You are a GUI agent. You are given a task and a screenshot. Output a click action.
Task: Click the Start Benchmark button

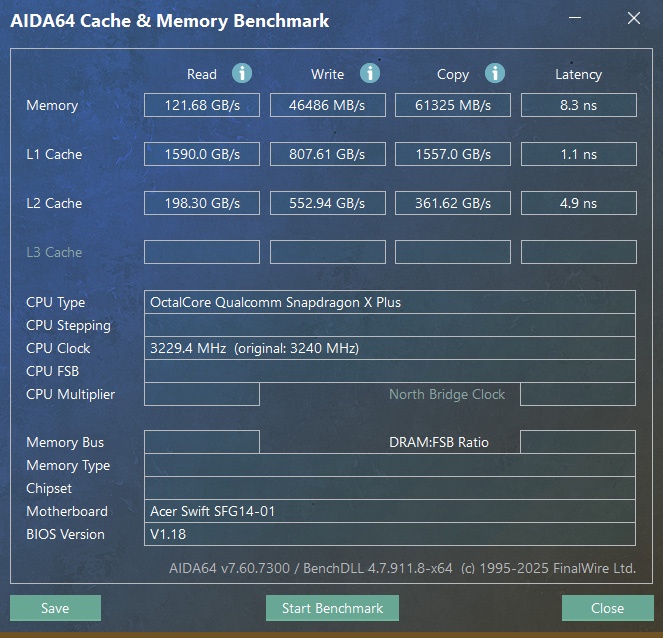pyautogui.click(x=332, y=608)
